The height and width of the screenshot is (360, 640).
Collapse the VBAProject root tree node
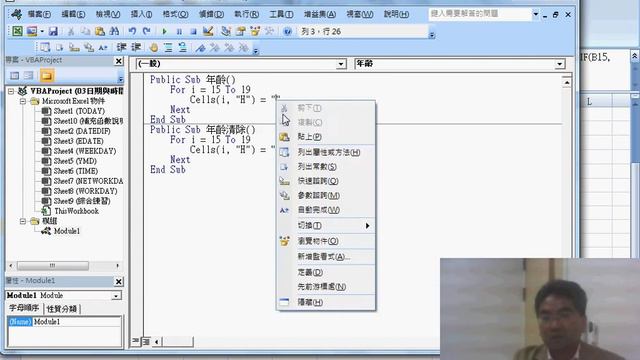point(11,91)
